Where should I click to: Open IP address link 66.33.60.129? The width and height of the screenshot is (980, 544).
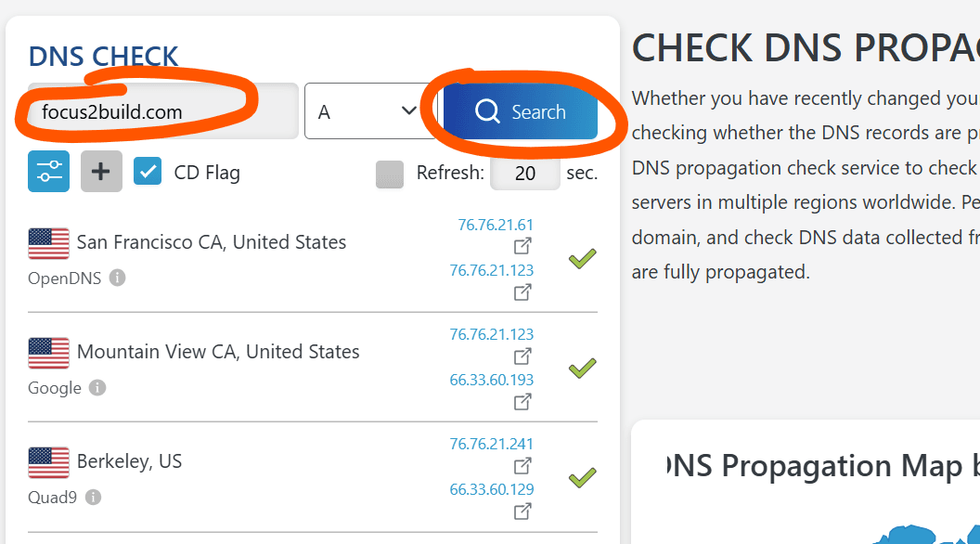click(491, 489)
